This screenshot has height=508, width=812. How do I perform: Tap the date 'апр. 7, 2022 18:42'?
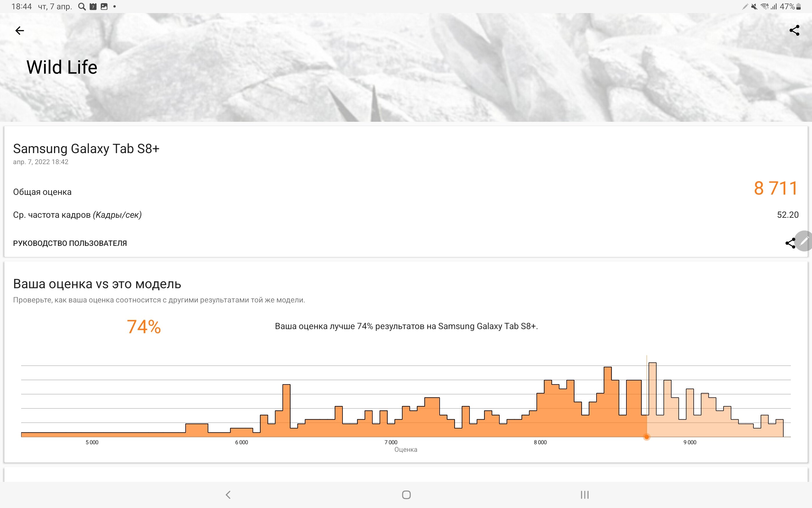41,162
